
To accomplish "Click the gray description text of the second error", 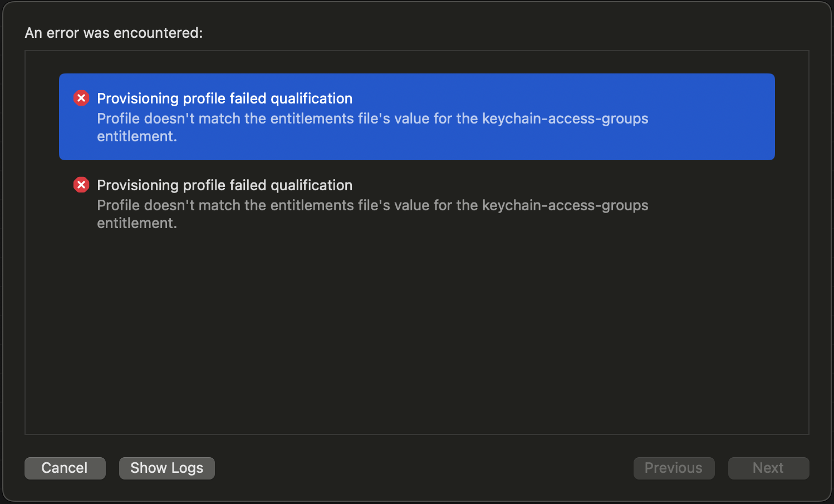I will (334, 206).
